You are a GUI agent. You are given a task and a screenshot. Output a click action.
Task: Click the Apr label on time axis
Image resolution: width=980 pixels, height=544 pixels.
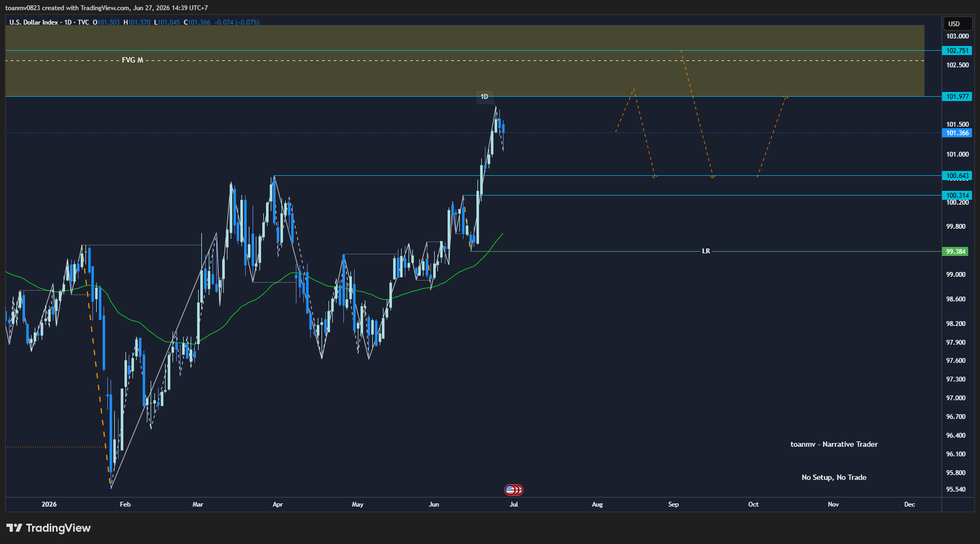pos(278,504)
